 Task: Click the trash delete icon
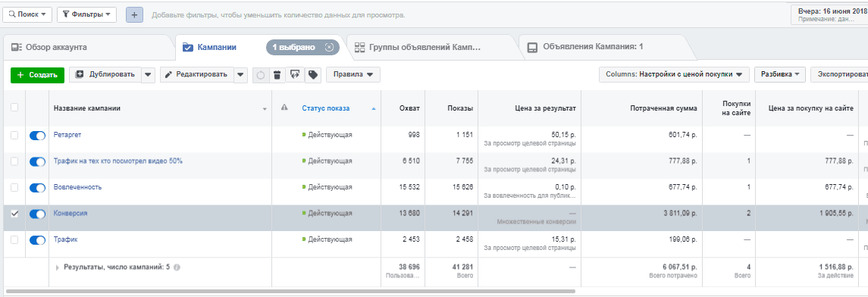[x=277, y=75]
